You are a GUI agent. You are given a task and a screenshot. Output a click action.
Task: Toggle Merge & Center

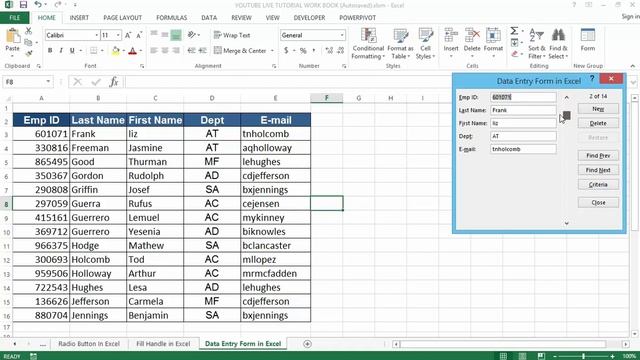[x=240, y=51]
